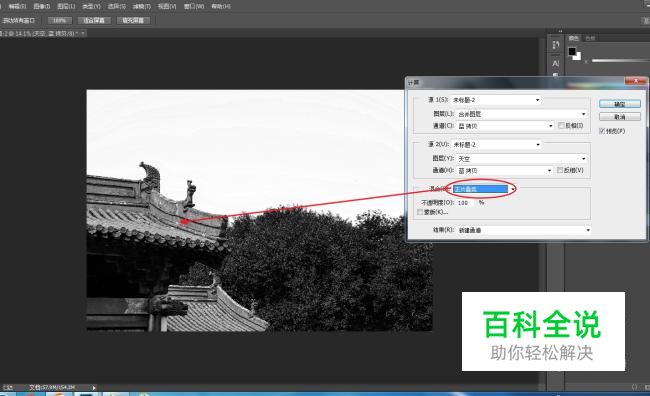The image size is (650, 396).
Task: Open source 1 图层(L) 合并图层 dropdown
Action: click(522, 114)
